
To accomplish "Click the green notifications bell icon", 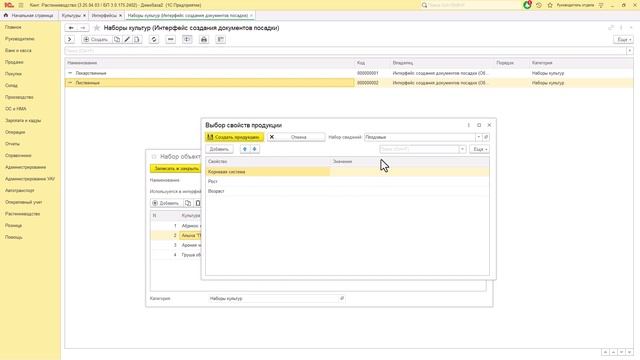I will 527,5.
